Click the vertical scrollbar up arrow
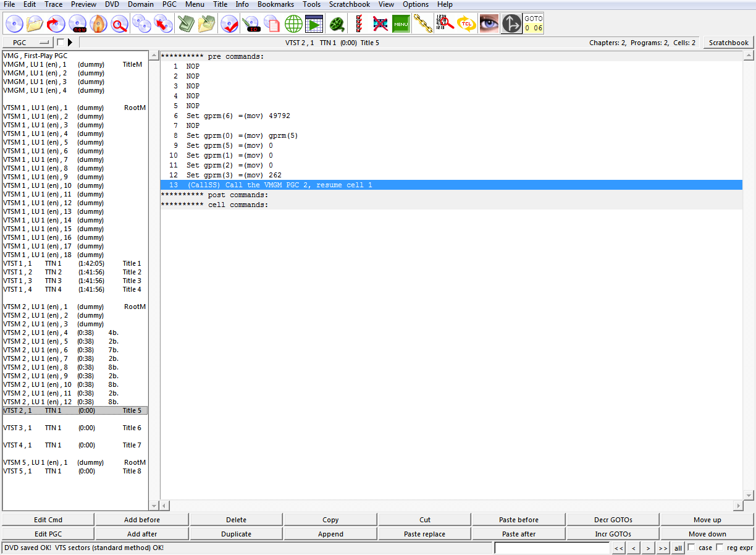756x555 pixels. [749, 56]
